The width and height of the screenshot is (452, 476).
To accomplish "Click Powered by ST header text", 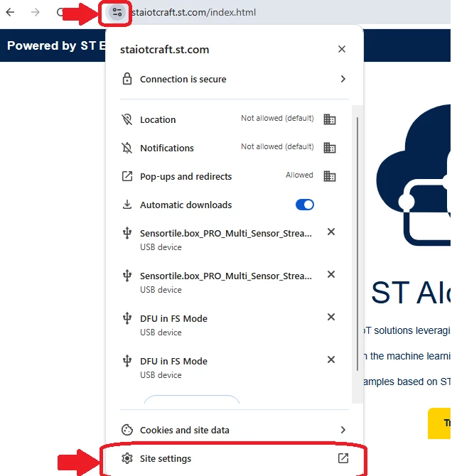I will (56, 45).
